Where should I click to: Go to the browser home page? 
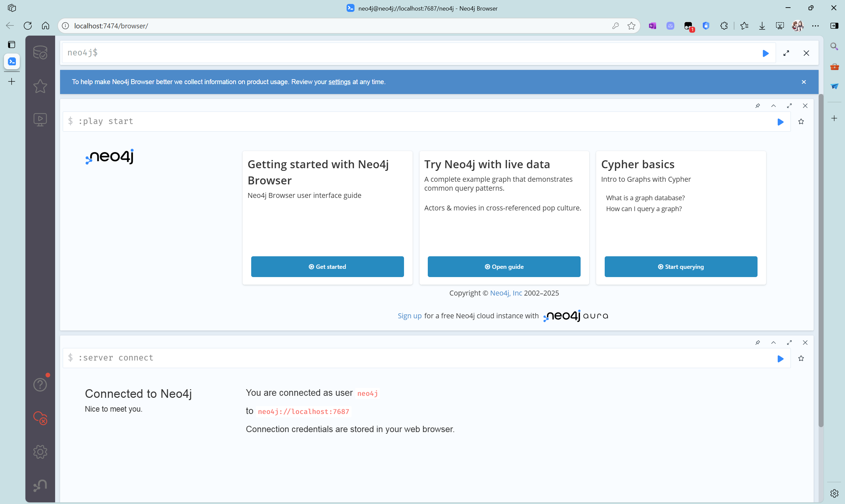pyautogui.click(x=46, y=26)
